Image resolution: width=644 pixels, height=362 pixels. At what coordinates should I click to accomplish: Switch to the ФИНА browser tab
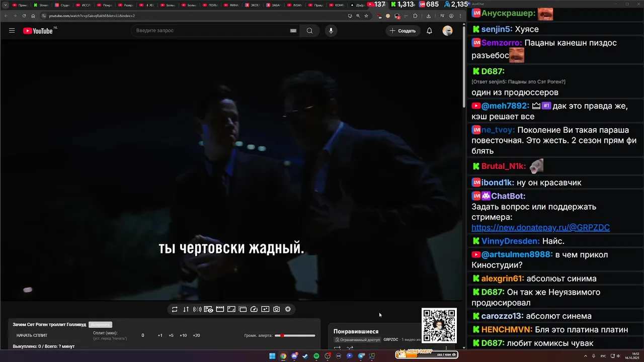pyautogui.click(x=231, y=5)
